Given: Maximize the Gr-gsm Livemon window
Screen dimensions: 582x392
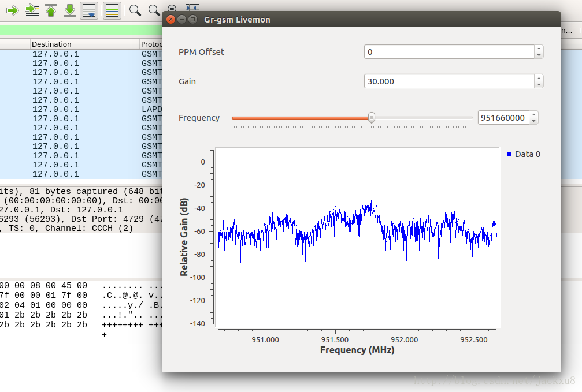Looking at the screenshot, I should pyautogui.click(x=192, y=19).
